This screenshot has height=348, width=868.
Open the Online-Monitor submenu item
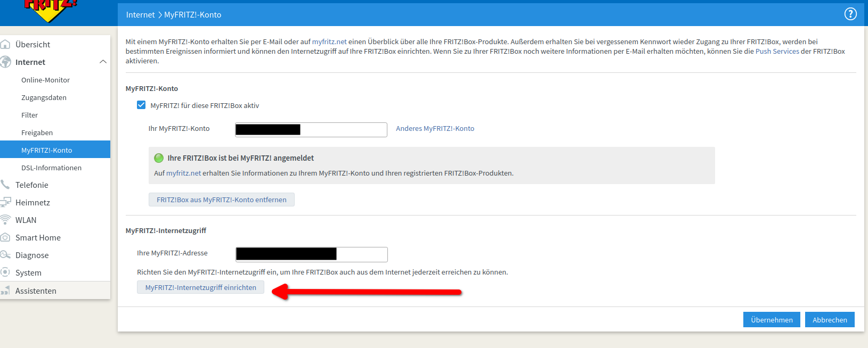45,80
